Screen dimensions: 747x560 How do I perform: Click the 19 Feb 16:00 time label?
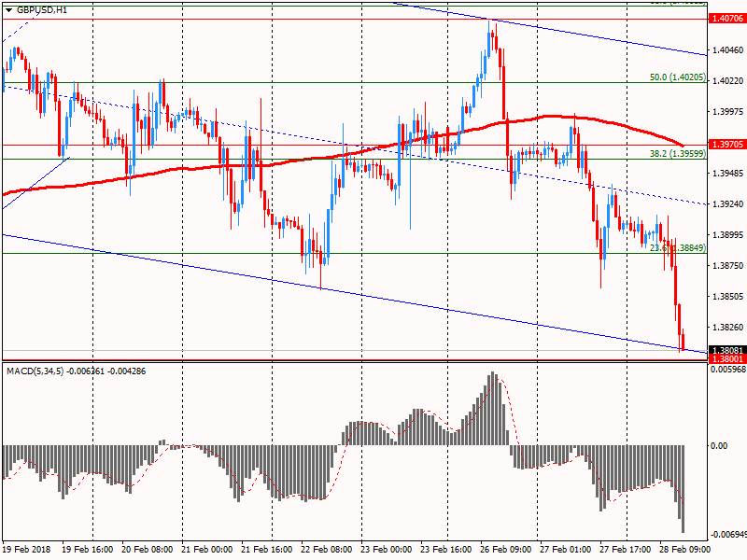pos(88,549)
